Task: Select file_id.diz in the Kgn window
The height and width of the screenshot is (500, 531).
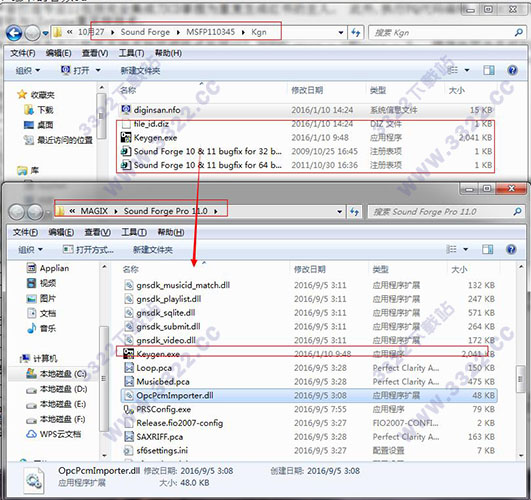Action: [306, 124]
